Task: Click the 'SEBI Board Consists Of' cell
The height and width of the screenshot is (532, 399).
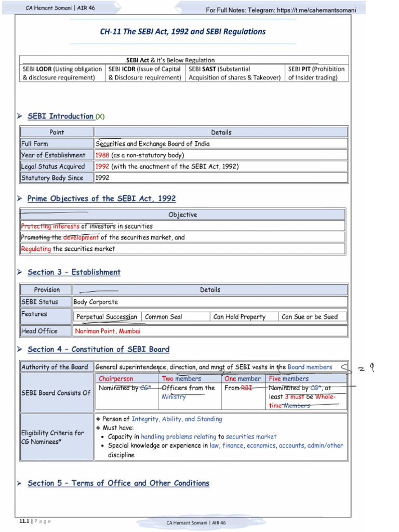Action: [x=57, y=393]
